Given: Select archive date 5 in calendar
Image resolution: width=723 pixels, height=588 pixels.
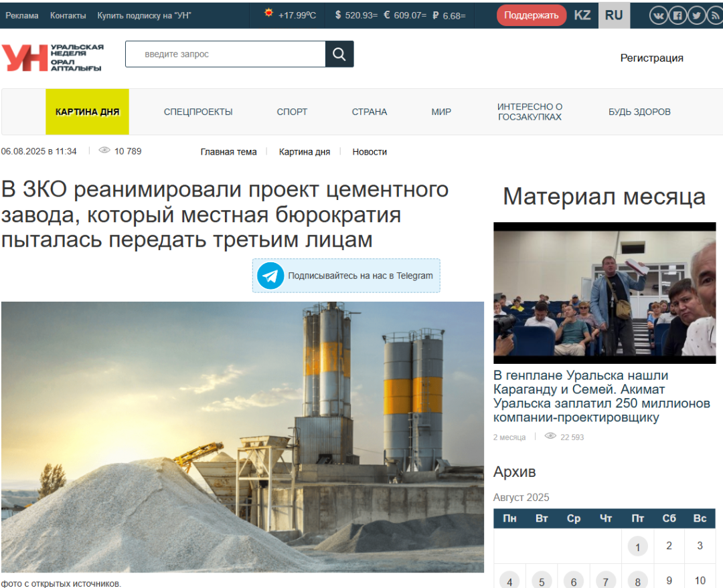Looking at the screenshot, I should (542, 581).
